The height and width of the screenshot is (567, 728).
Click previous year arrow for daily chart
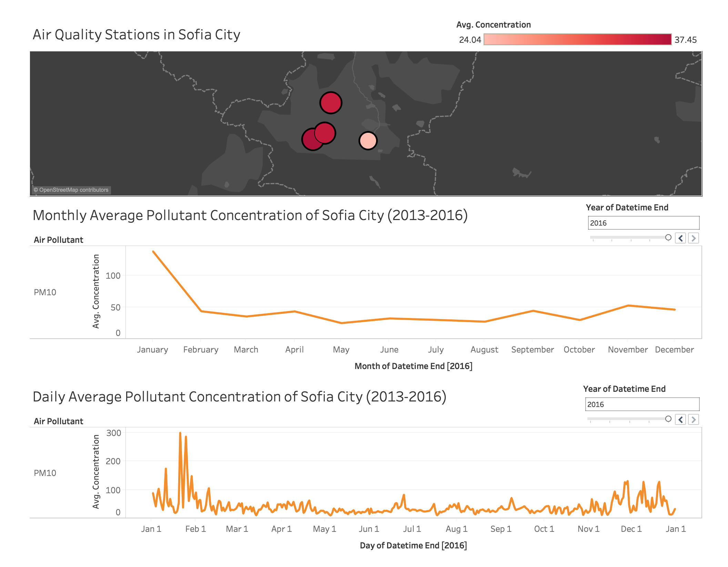[x=680, y=419]
